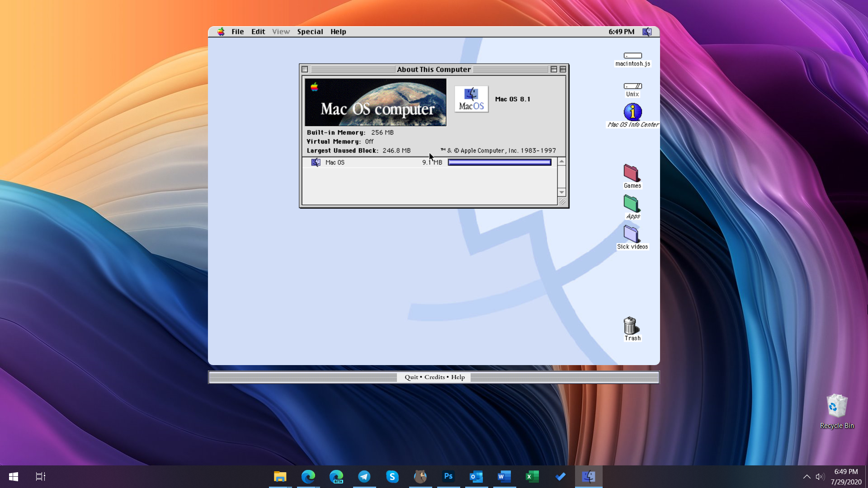Screen dimensions: 868x488
Task: Click the Mac OS process icon in About window
Action: click(x=316, y=162)
